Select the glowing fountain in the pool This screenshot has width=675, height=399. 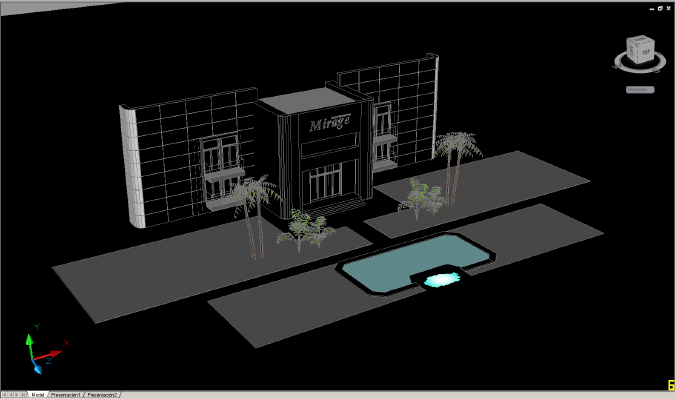pyautogui.click(x=441, y=280)
